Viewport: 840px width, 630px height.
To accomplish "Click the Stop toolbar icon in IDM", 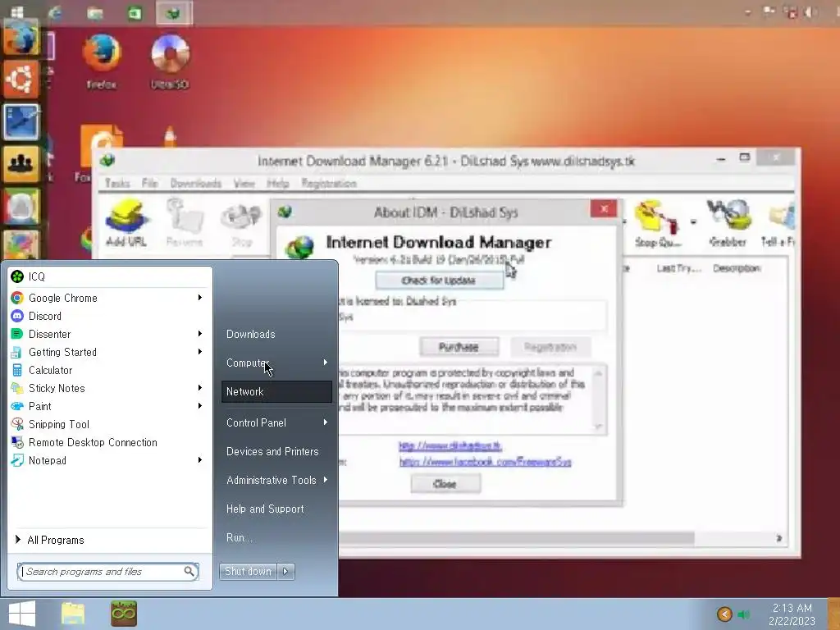I will coord(241,225).
